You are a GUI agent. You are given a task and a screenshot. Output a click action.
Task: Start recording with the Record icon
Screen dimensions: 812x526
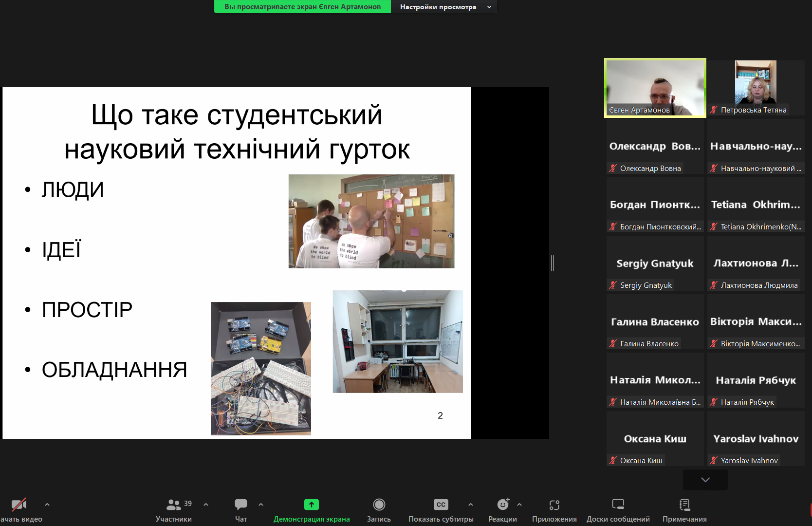tap(379, 505)
